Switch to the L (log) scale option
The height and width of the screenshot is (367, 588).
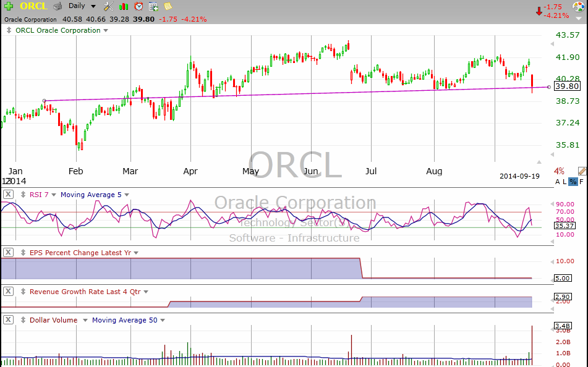[565, 182]
